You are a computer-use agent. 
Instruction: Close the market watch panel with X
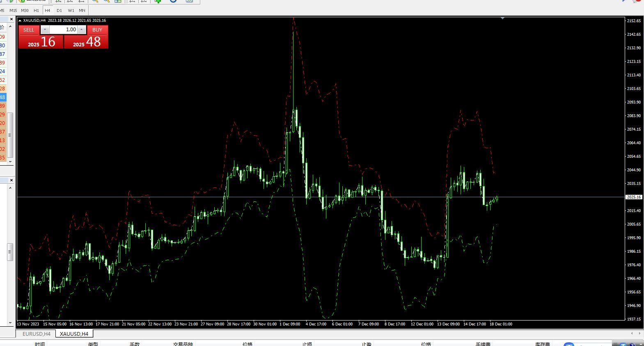tap(11, 19)
